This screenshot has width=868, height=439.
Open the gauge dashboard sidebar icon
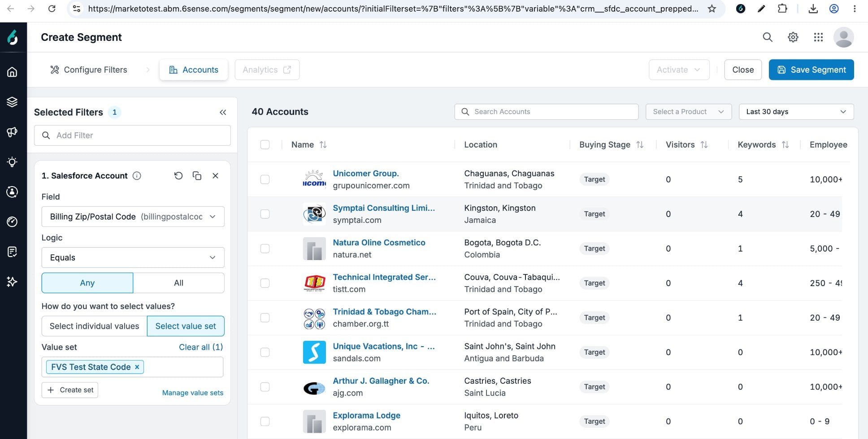(x=13, y=222)
